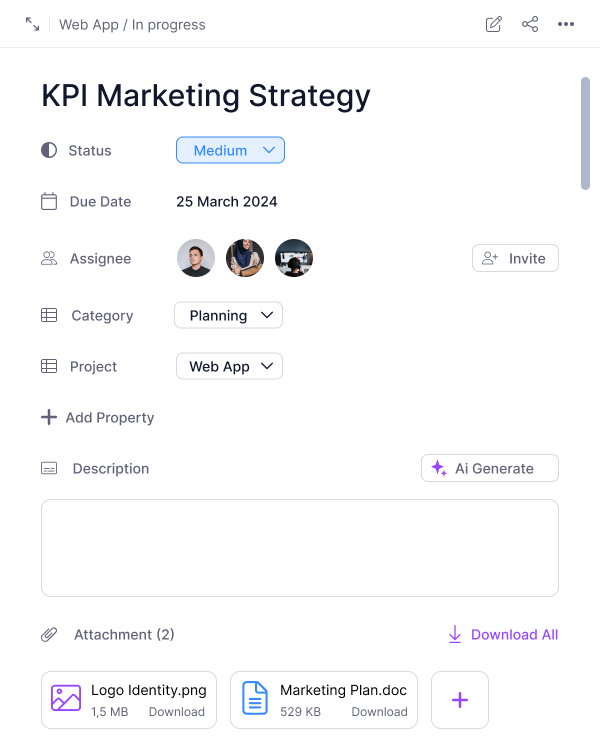Click the document icon on Marketing Plan.doc
Image resolution: width=600 pixels, height=747 pixels.
255,698
